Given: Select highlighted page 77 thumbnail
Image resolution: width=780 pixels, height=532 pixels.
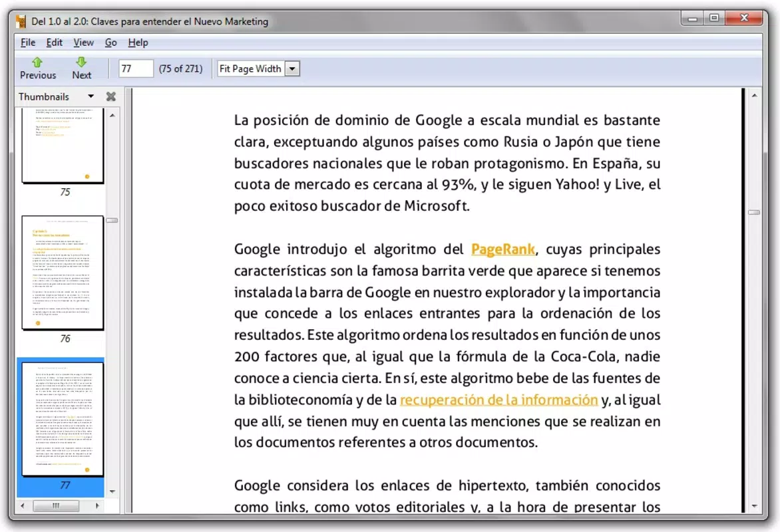Looking at the screenshot, I should click(x=63, y=419).
